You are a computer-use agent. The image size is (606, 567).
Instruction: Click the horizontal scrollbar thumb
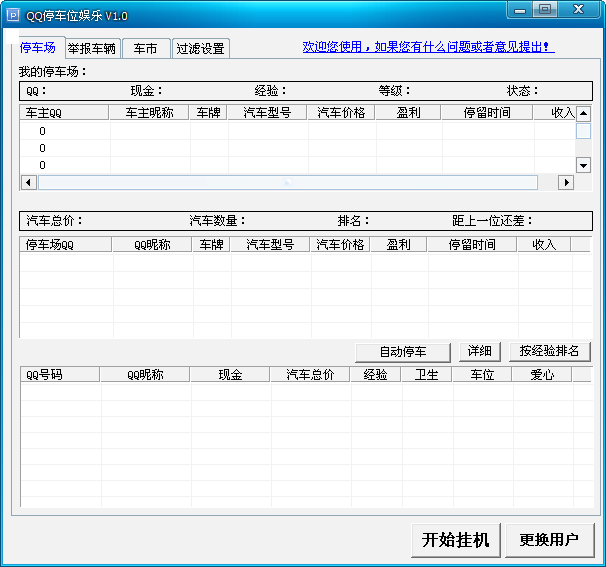pyautogui.click(x=288, y=182)
